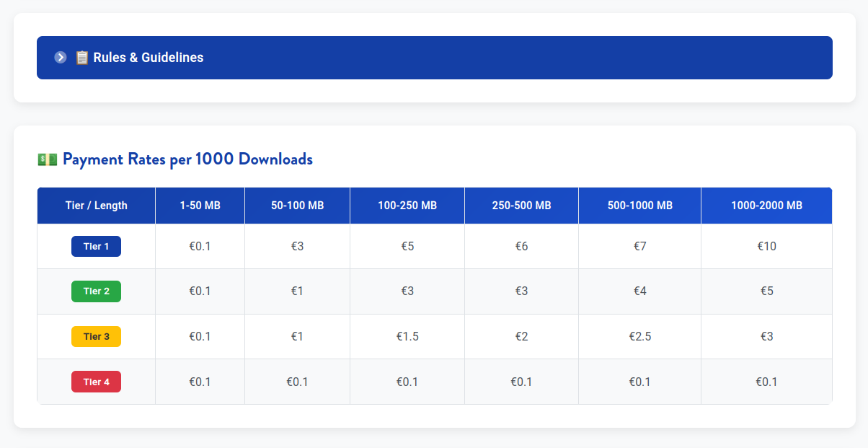Select the red Tier 4 badge
This screenshot has width=868, height=448.
pos(96,382)
